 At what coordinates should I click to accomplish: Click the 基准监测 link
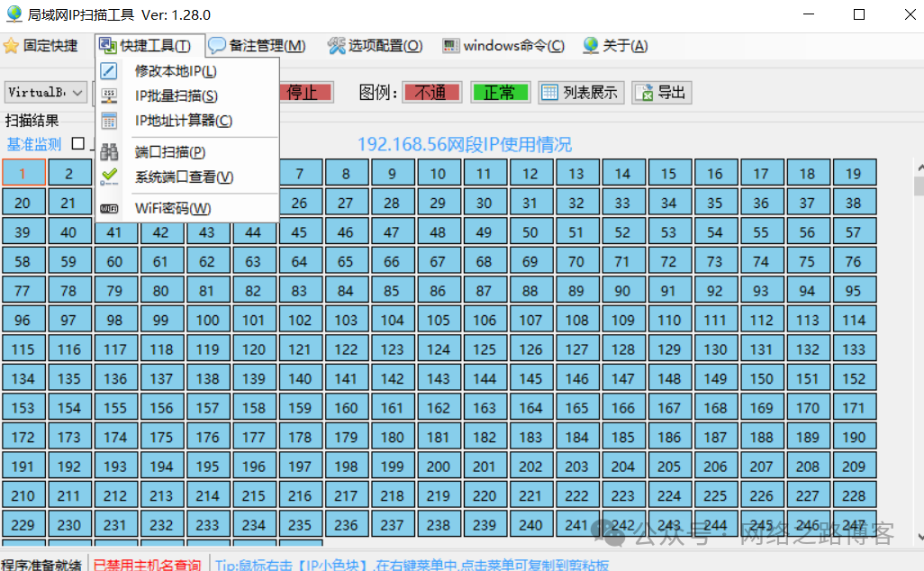pyautogui.click(x=34, y=144)
